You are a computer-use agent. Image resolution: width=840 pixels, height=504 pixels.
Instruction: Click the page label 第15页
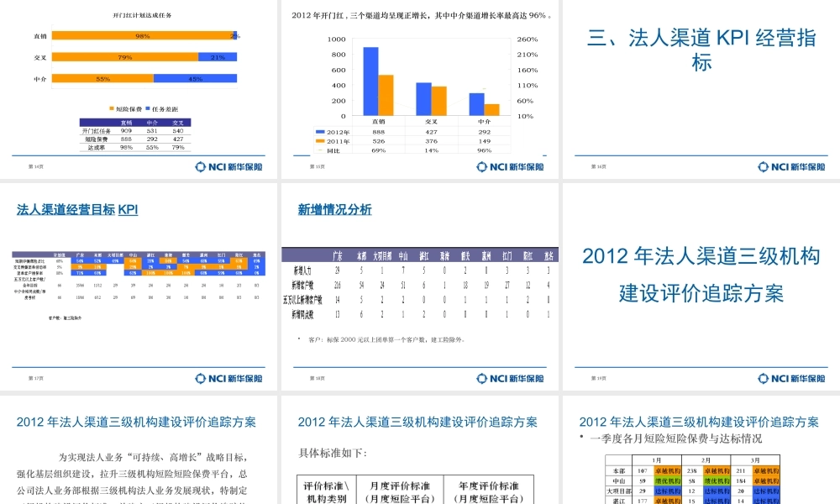click(318, 166)
